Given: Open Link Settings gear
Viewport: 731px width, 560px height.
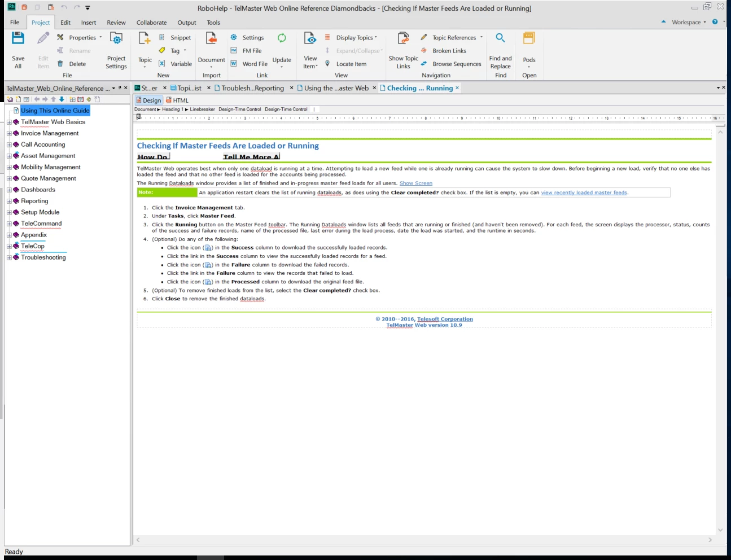Looking at the screenshot, I should tap(247, 38).
